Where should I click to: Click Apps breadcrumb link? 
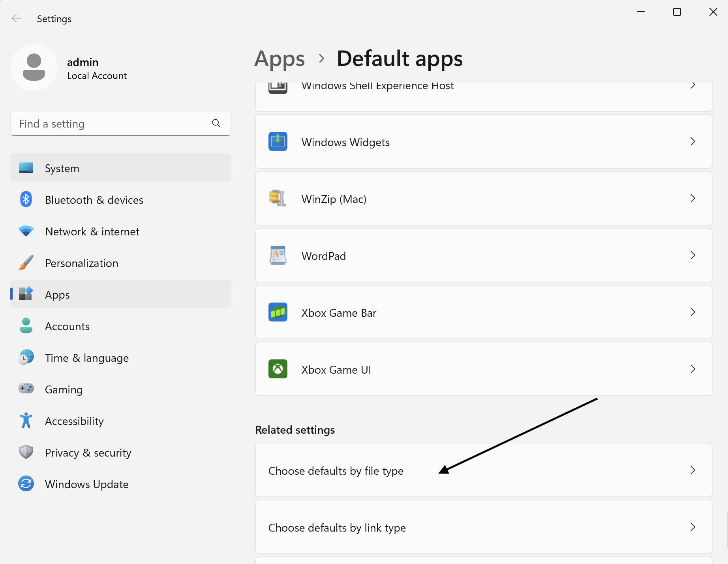[x=280, y=59]
